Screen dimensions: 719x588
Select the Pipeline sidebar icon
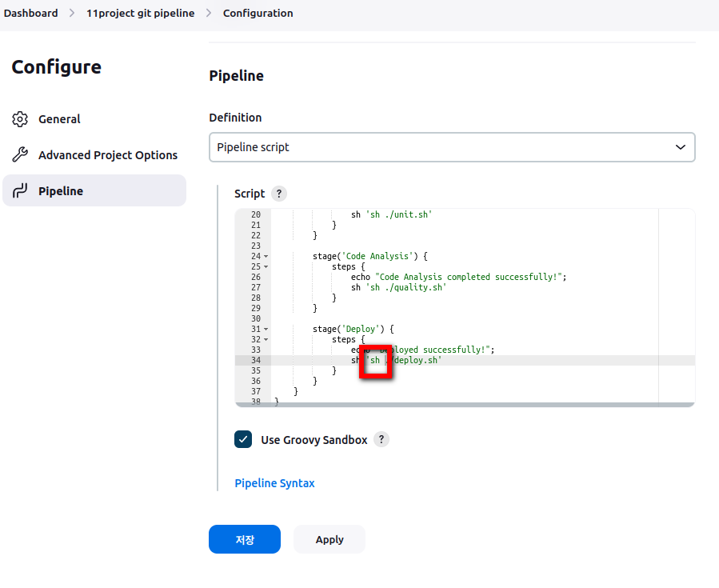pyautogui.click(x=20, y=191)
